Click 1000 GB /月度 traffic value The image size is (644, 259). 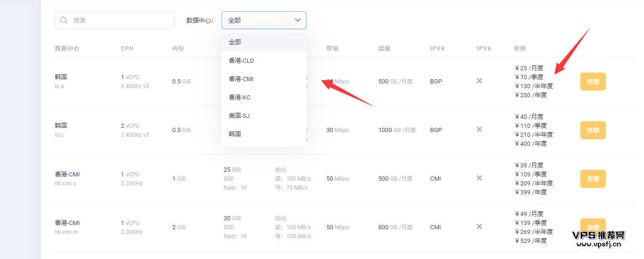point(397,130)
